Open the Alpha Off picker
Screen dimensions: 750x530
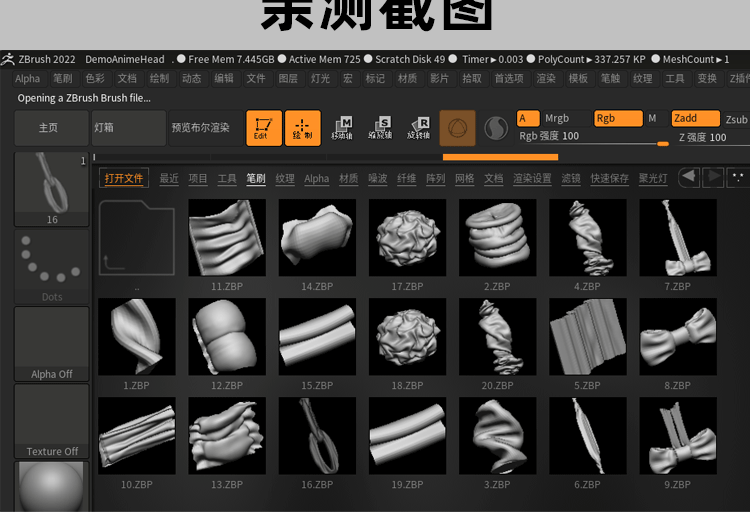point(52,343)
